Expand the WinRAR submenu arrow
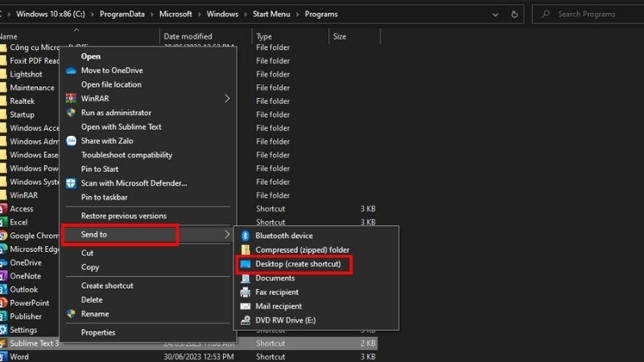This screenshot has width=644, height=362. [x=227, y=99]
